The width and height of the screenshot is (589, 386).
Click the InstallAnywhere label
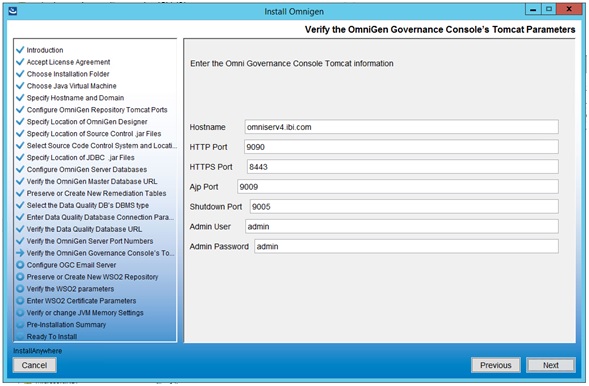coord(38,351)
